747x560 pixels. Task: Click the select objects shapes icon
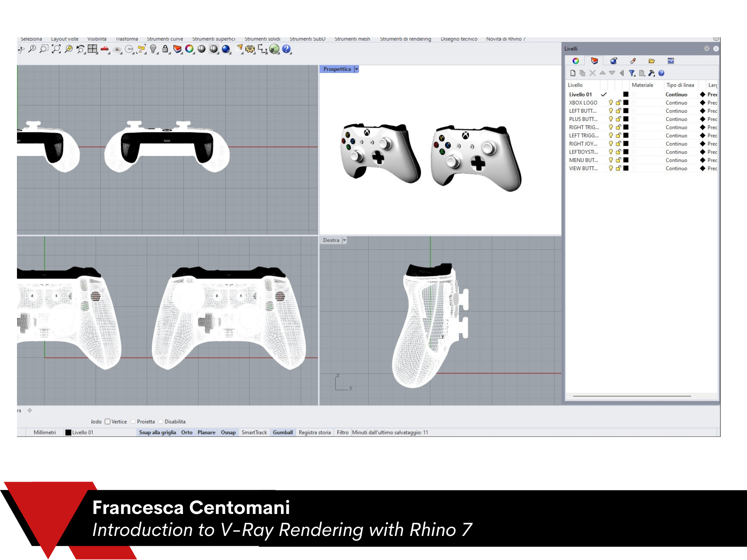pos(142,49)
